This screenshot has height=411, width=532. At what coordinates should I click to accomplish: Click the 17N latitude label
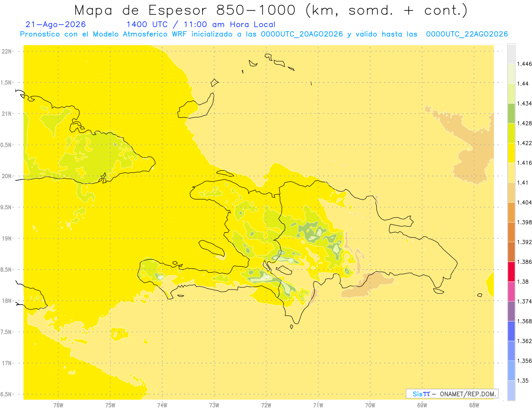[x=7, y=363]
